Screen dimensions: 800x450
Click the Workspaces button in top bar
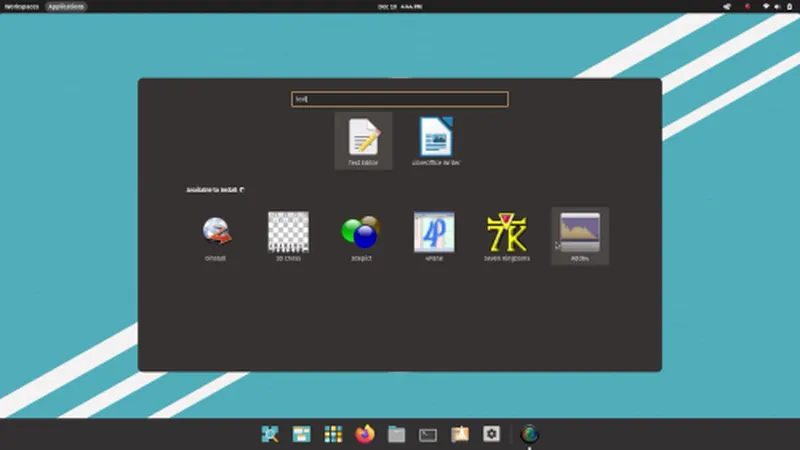click(x=21, y=6)
